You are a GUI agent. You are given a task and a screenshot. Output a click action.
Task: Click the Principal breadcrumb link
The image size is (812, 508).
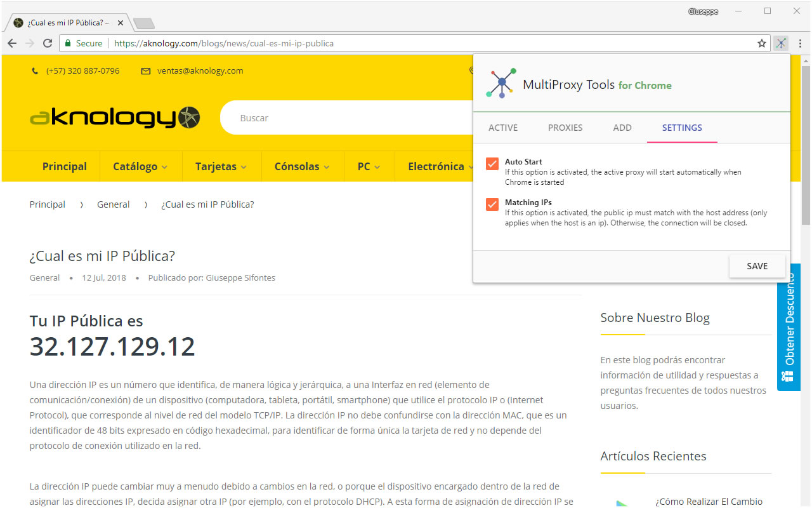pos(48,204)
